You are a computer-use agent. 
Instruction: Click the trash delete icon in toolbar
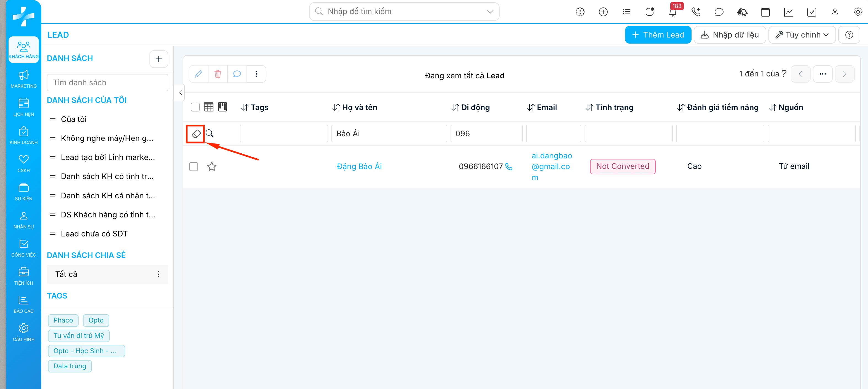(x=218, y=74)
